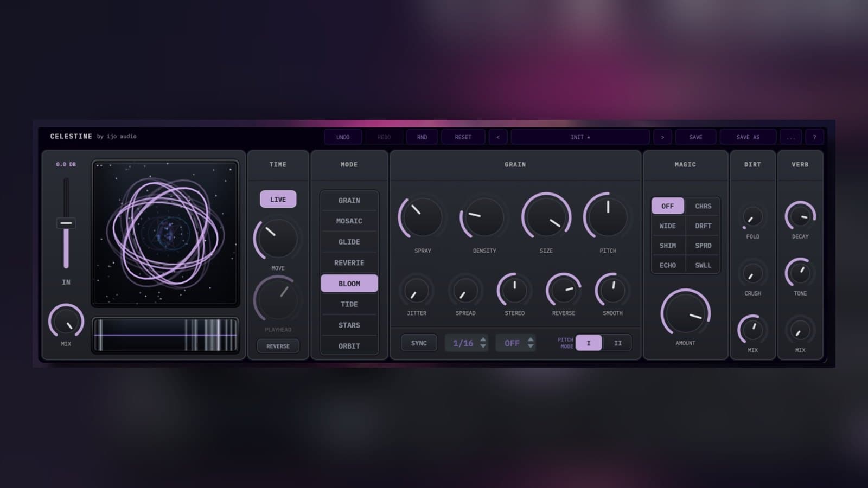Click the Verb Decay knob
The image size is (868, 488).
pyautogui.click(x=800, y=216)
